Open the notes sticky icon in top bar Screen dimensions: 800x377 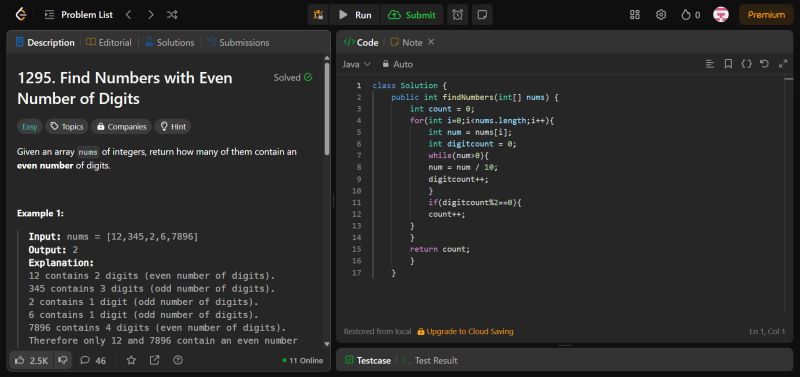[x=482, y=15]
